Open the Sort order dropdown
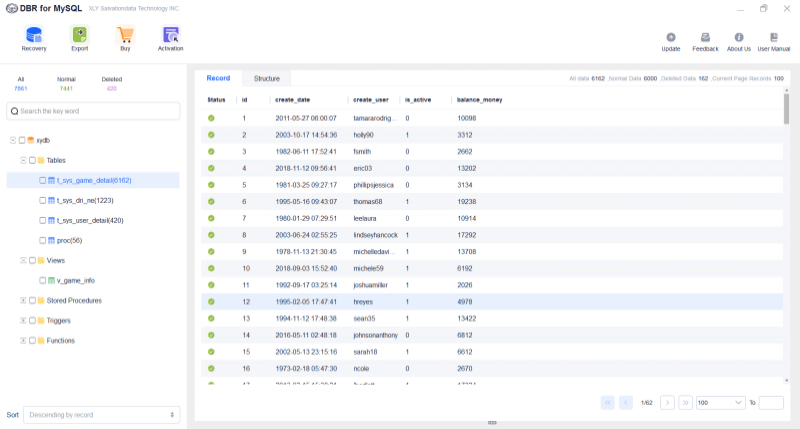800x429 pixels. tap(103, 414)
